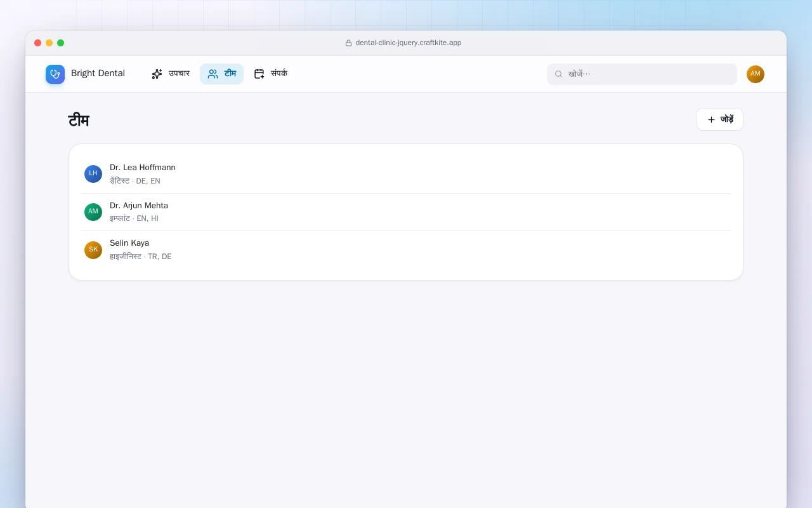Click the people icon beside टीम

[x=213, y=74]
